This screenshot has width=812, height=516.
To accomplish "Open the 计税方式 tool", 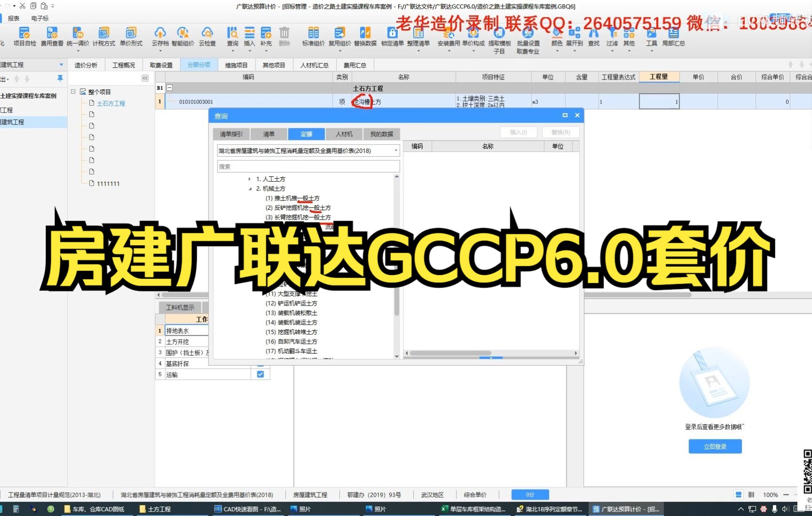I will point(104,37).
